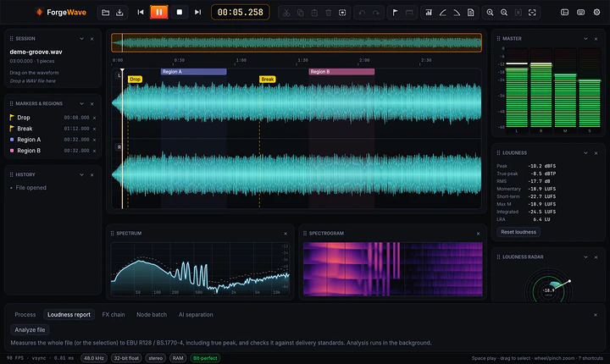Collapse the Markers & Regions panel
The width and height of the screenshot is (610, 364).
81,104
